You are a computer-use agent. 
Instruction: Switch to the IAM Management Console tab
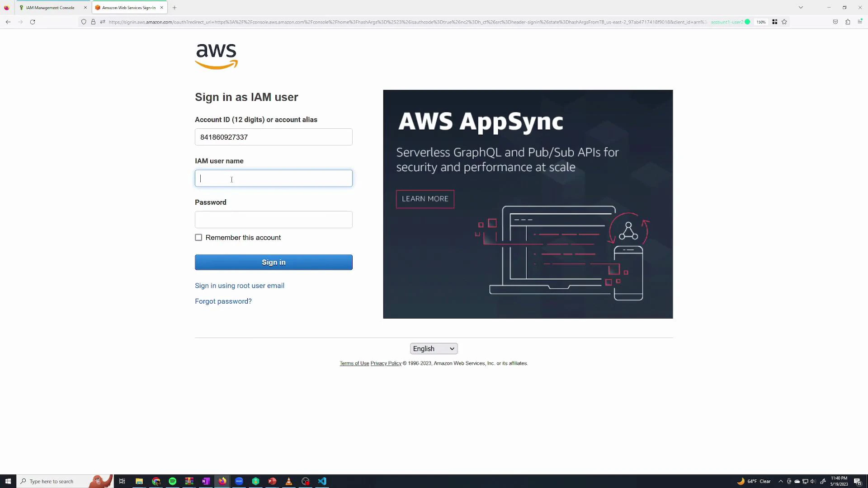(50, 7)
